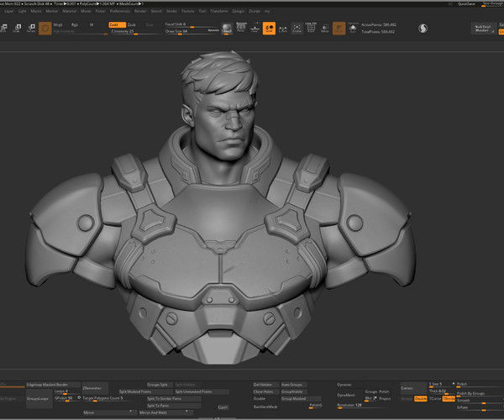Click the GroupsLoops button

pyautogui.click(x=39, y=398)
